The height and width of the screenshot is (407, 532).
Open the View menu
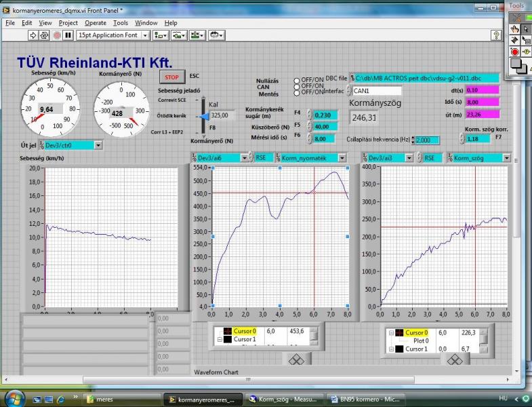pyautogui.click(x=45, y=23)
